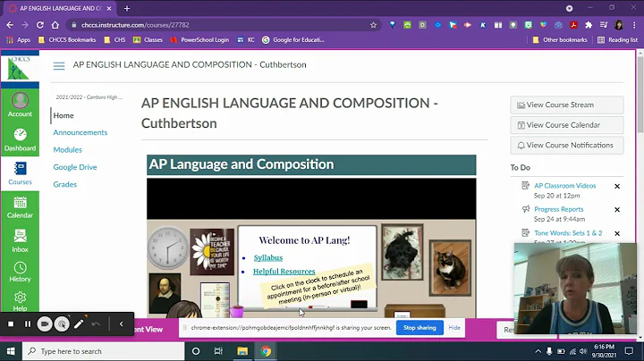Click View Course Notifications button

point(567,146)
